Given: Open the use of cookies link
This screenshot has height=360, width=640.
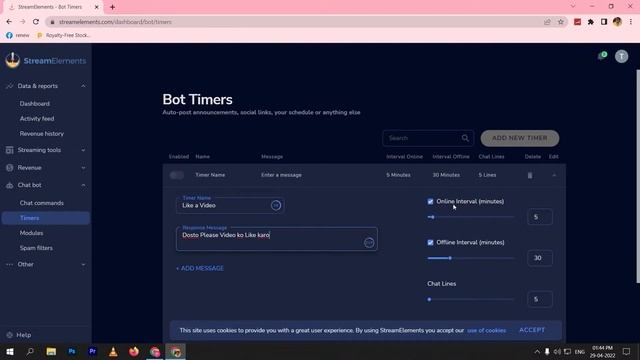Looking at the screenshot, I should tap(486, 330).
